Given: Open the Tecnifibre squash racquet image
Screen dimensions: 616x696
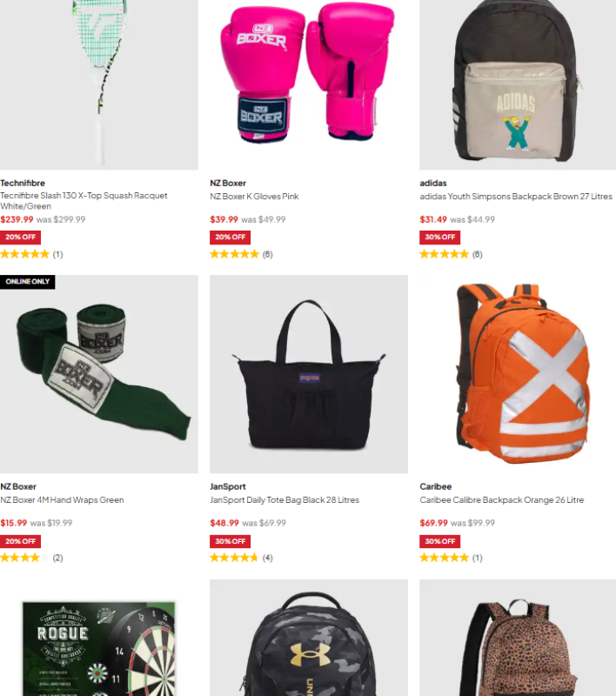Looking at the screenshot, I should [99, 84].
